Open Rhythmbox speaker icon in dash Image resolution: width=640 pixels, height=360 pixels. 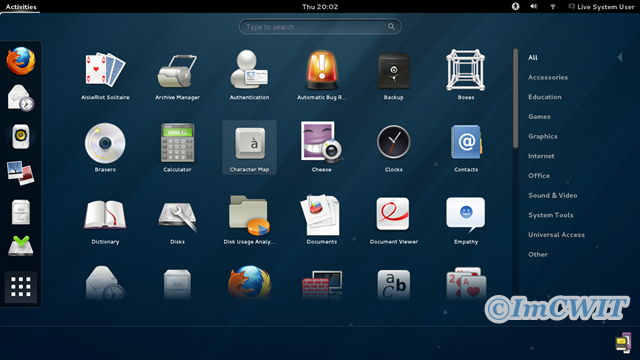point(21,136)
